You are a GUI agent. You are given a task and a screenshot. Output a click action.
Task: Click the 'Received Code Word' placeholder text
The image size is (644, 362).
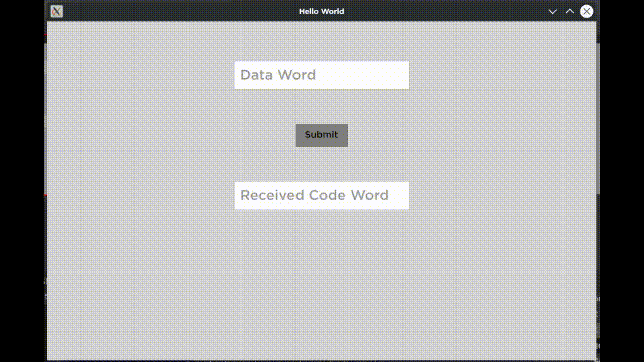314,195
